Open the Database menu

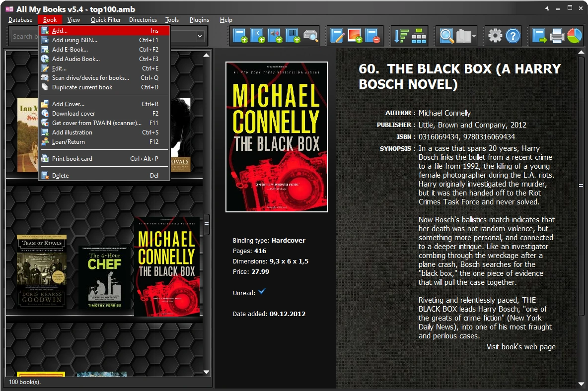tap(20, 20)
